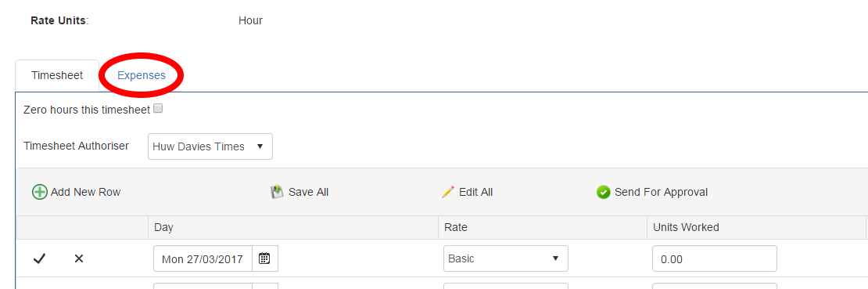The image size is (868, 289).
Task: Click the green Add New Row plus icon
Action: [x=40, y=193]
